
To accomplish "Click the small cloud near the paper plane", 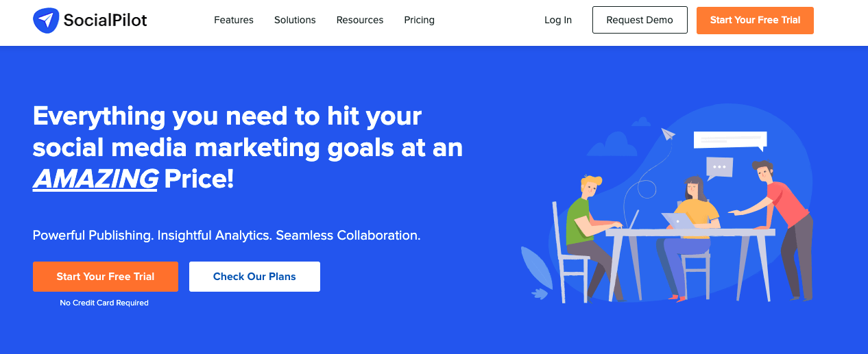I will 641,122.
